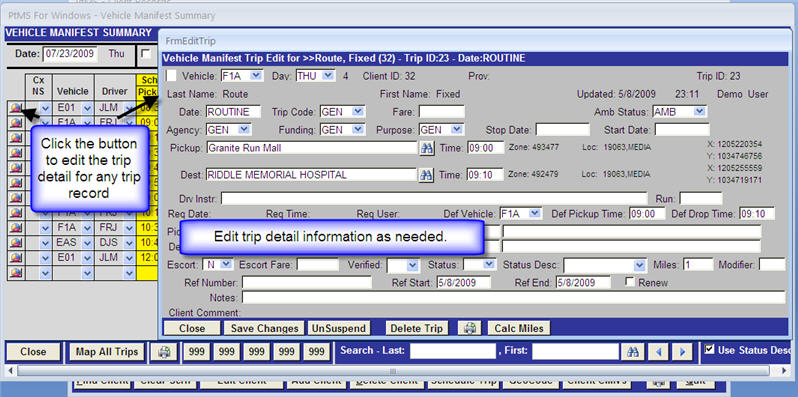This screenshot has height=397, width=798.
Task: Click Close button in trip edit form
Action: point(192,328)
